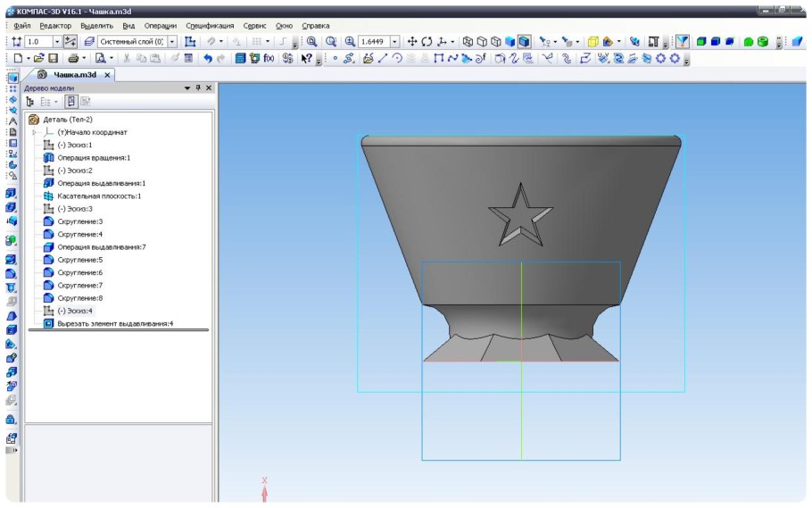
Task: Switch to the Чашка.m3d document tab
Action: pyautogui.click(x=73, y=75)
